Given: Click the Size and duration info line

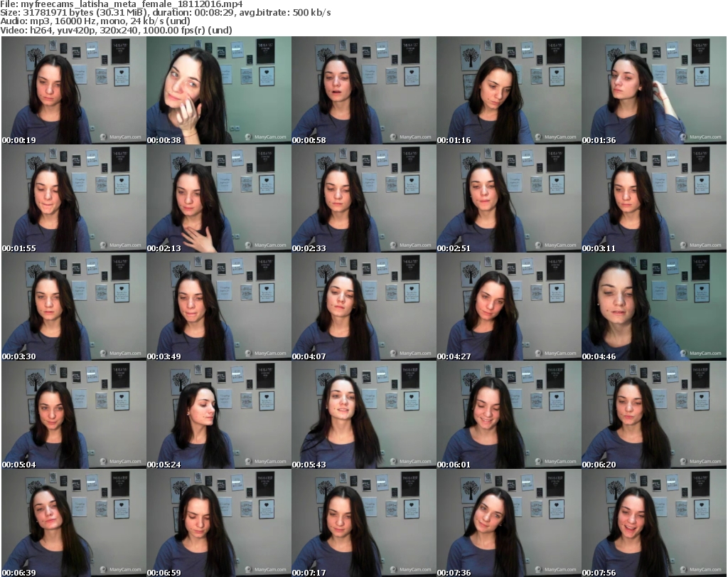Looking at the screenshot, I should [166, 13].
